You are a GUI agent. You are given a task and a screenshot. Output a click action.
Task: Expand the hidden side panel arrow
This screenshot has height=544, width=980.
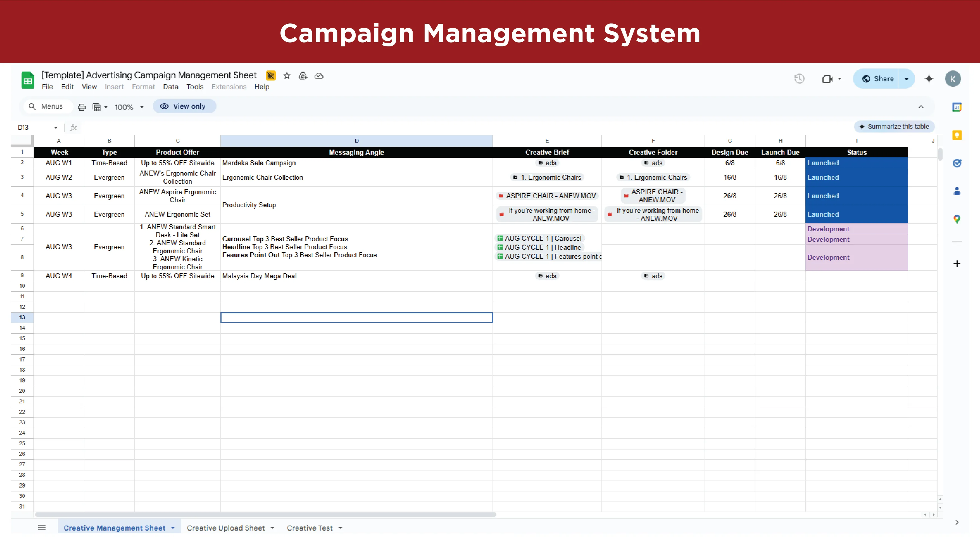(957, 522)
